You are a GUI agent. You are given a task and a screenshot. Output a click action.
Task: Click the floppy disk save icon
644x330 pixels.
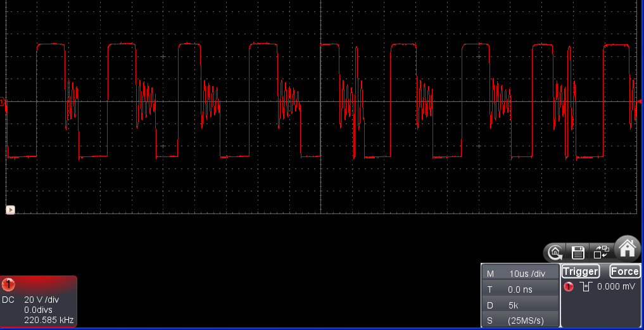pos(578,252)
